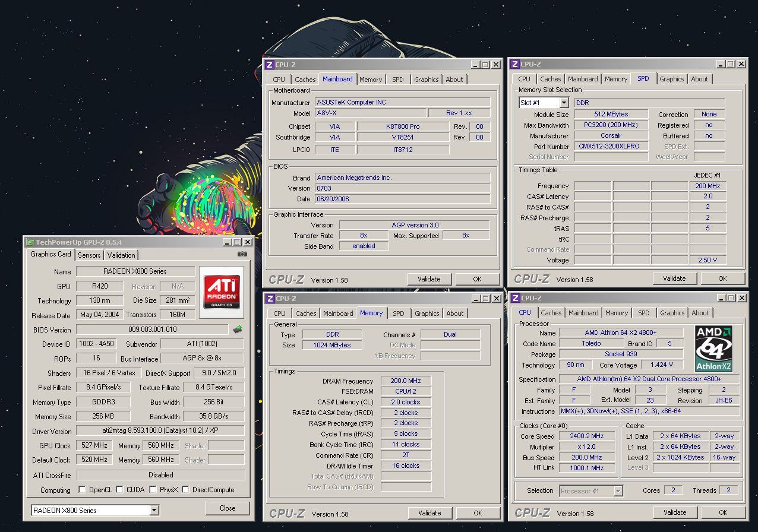Open the Processor #1 selection dropdown

[618, 490]
